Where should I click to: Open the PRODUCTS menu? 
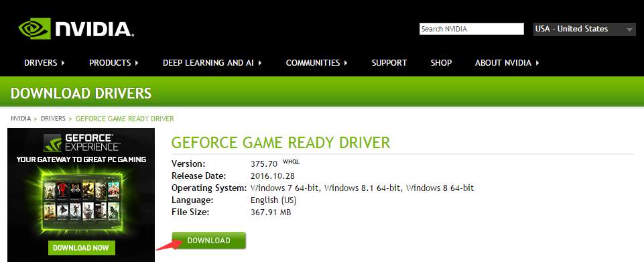click(x=114, y=63)
